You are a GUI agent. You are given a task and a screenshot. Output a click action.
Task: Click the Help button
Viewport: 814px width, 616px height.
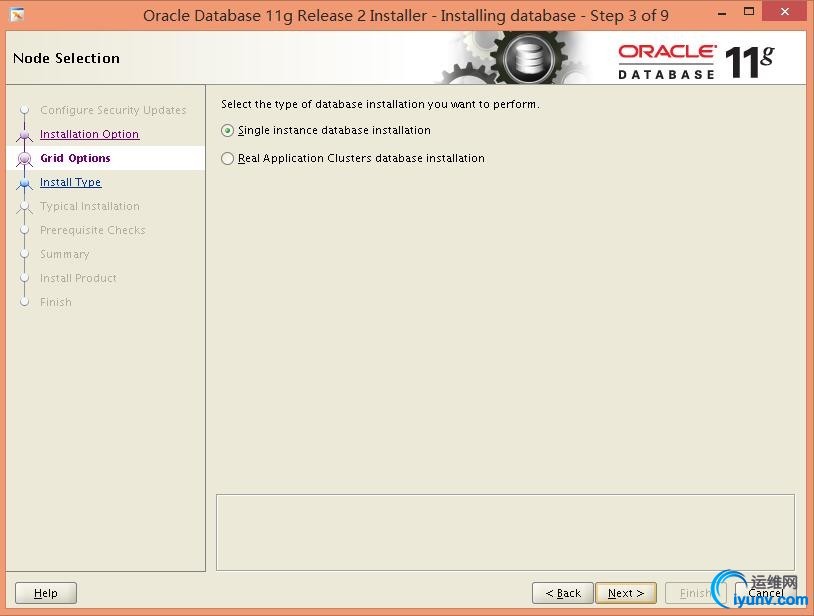pyautogui.click(x=46, y=593)
